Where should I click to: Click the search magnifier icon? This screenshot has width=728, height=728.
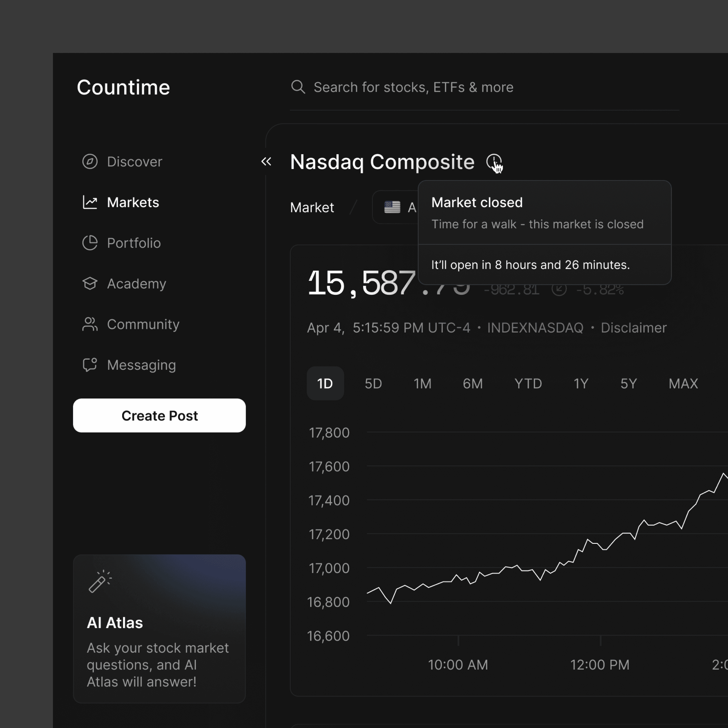pos(298,87)
